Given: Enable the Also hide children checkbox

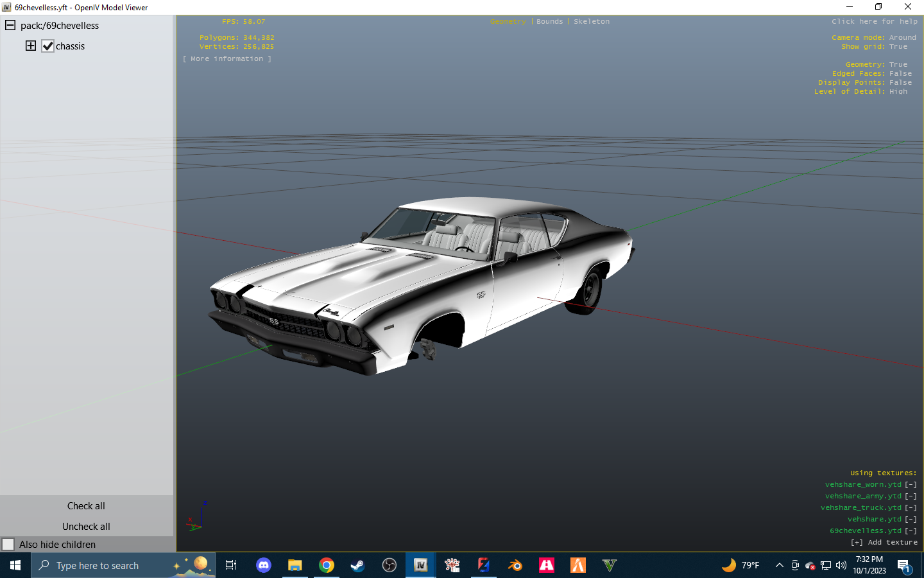Looking at the screenshot, I should pyautogui.click(x=8, y=545).
